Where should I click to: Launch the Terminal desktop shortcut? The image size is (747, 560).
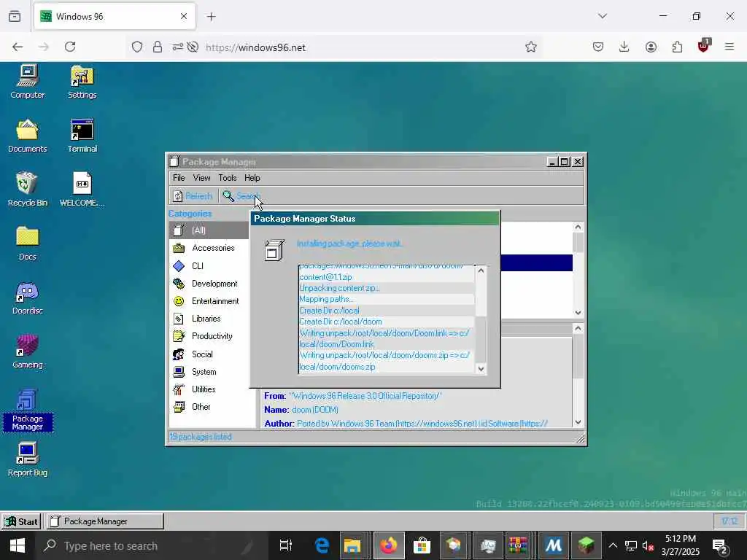click(82, 136)
